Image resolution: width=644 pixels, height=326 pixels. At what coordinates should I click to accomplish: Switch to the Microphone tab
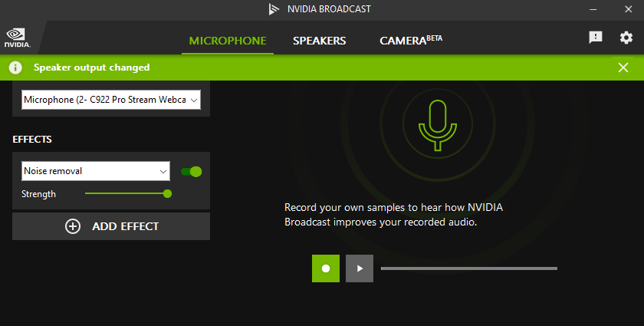click(228, 41)
